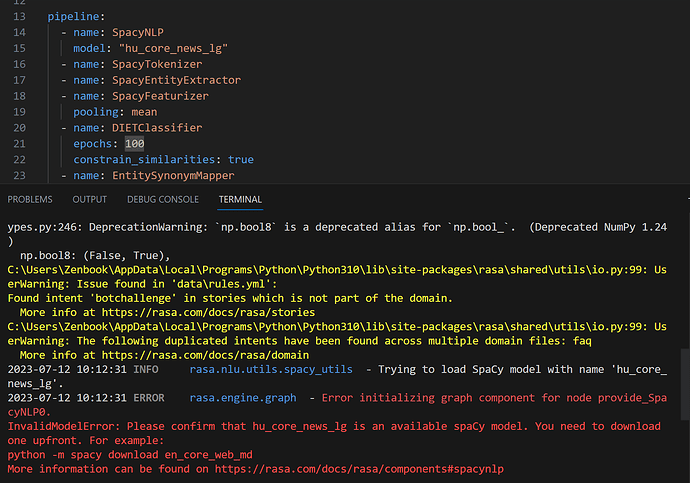Switch to the OUTPUT tab
This screenshot has height=483, width=690.
click(90, 200)
